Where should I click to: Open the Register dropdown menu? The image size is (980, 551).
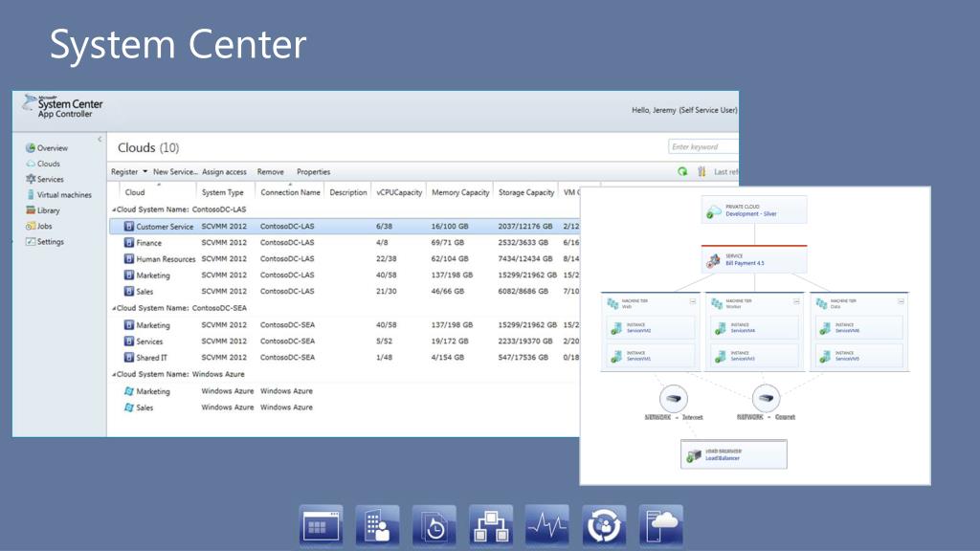129,172
